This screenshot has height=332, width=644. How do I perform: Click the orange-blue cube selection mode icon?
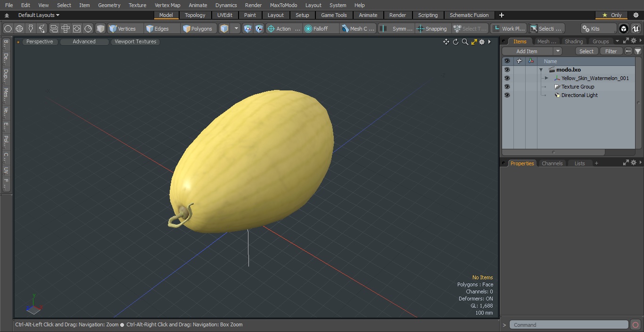click(224, 29)
